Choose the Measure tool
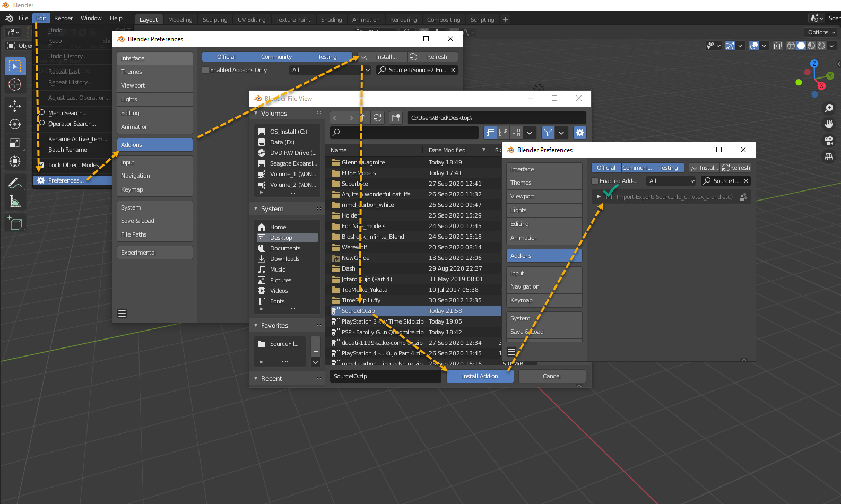This screenshot has height=504, width=841. (15, 202)
